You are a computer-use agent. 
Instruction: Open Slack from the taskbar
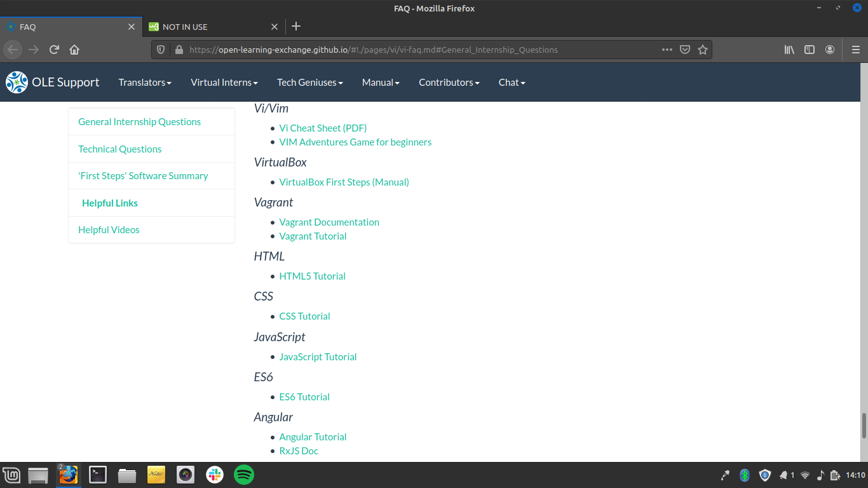click(x=215, y=475)
